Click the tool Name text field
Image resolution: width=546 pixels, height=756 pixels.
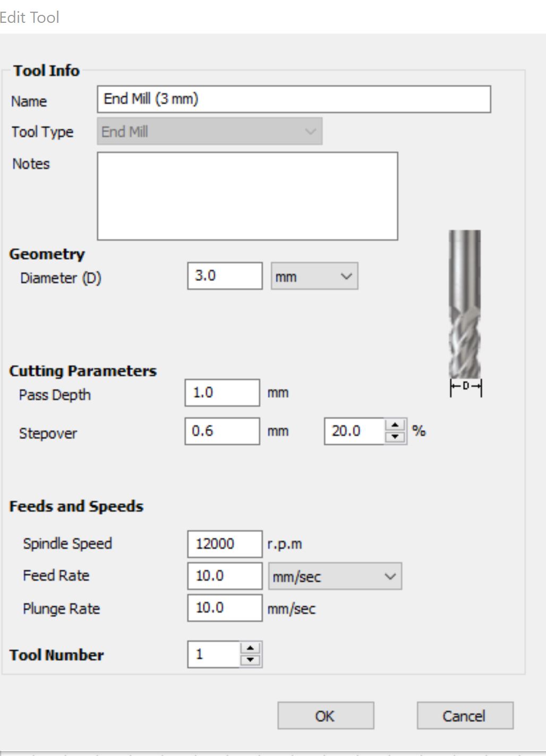[293, 99]
